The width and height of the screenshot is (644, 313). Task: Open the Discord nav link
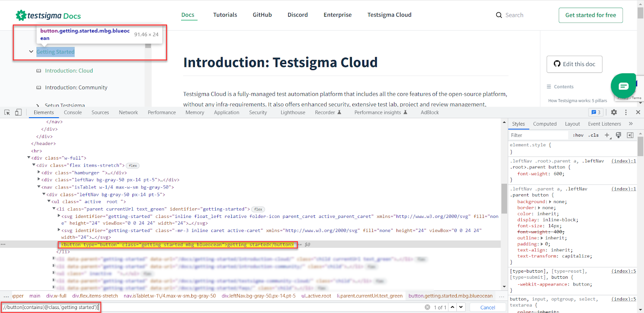point(298,15)
